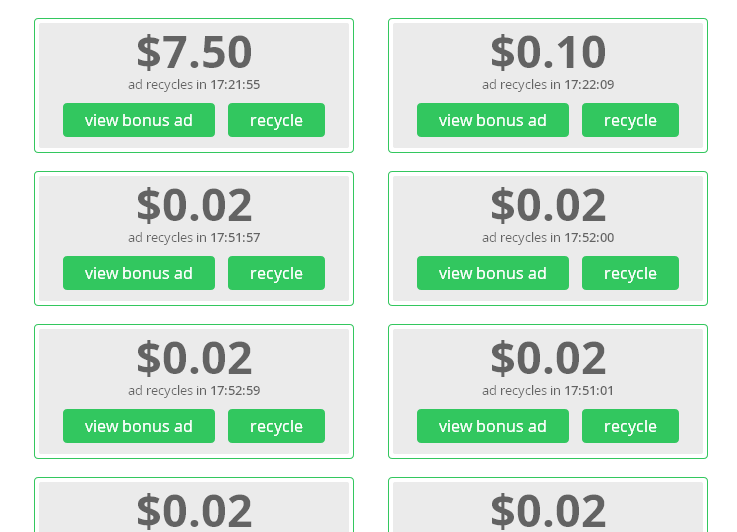View the $0.10 bonus ad
This screenshot has width=737, height=532.
(x=493, y=120)
